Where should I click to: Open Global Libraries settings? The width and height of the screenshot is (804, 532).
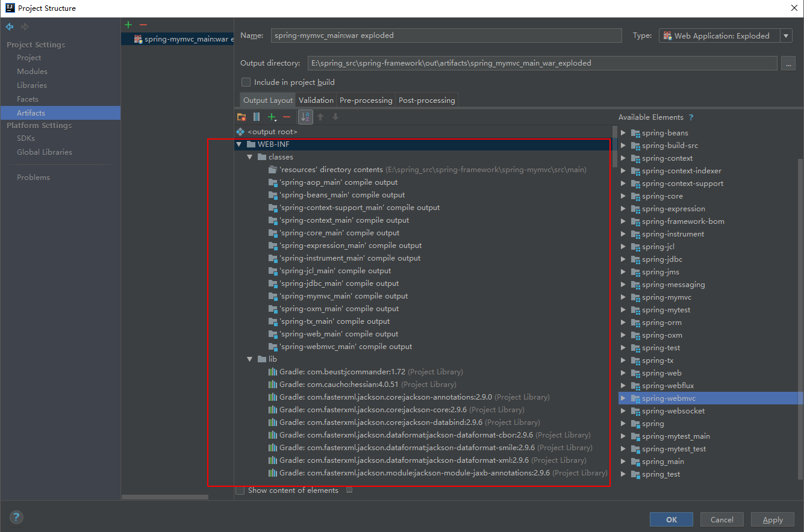click(x=45, y=152)
